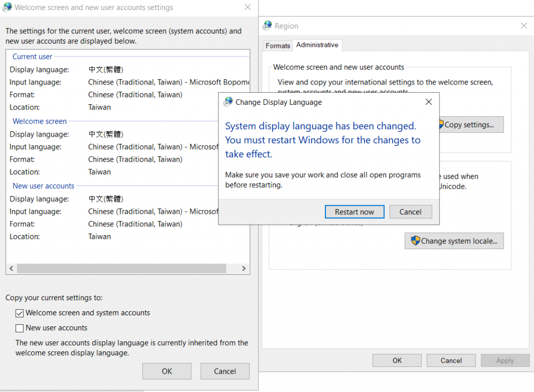Screen dimensions: 534x392
Task: Confirm OK in the Region window
Action: 397,360
